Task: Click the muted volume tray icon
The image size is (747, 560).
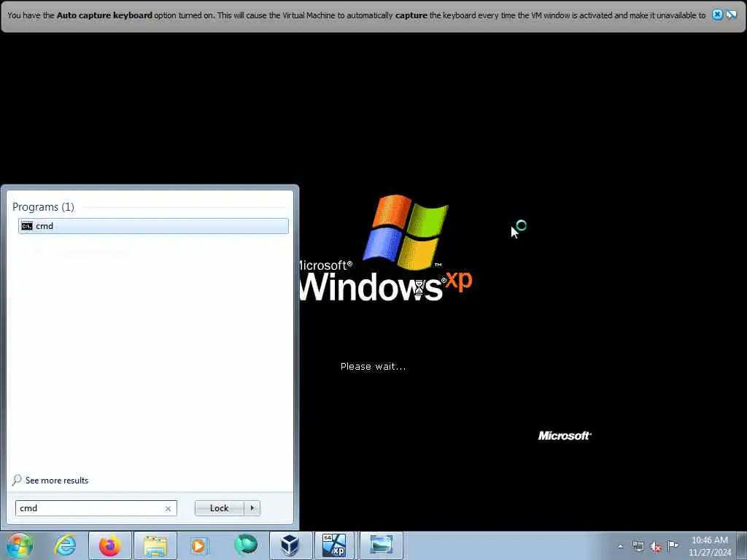Action: click(656, 547)
